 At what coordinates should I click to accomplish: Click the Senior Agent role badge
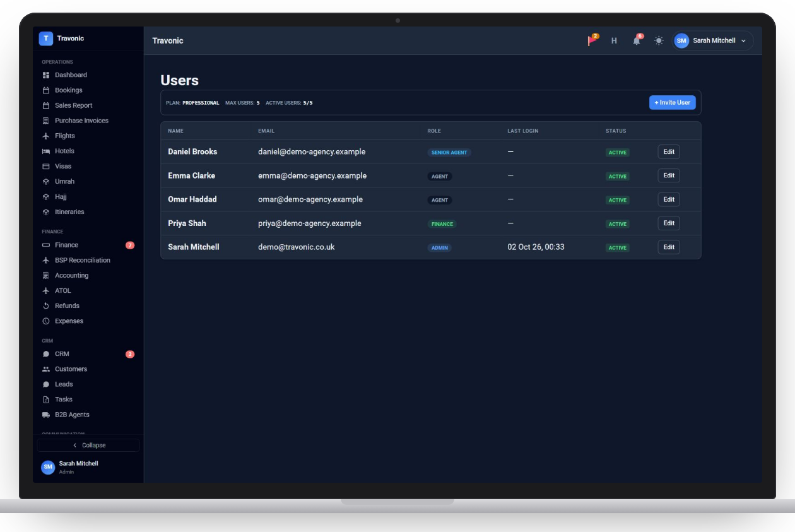(x=449, y=153)
